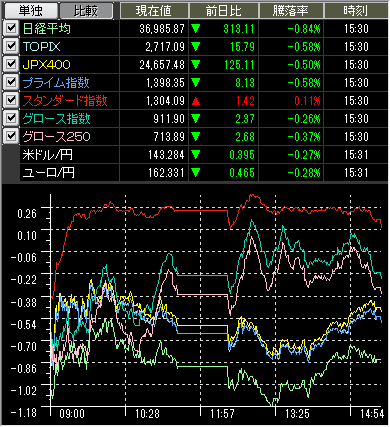Click the JPX400 value 24,657.48
The image size is (390, 427).
(162, 65)
